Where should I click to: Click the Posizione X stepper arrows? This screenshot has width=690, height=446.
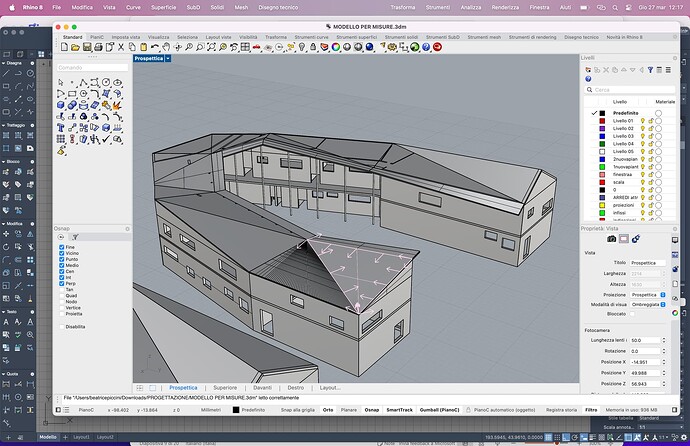[664, 362]
